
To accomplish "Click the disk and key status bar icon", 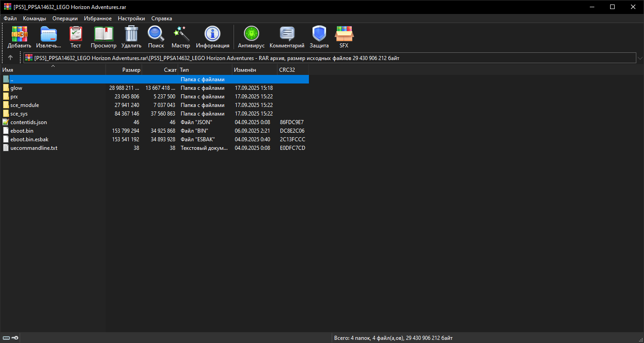I will tap(10, 338).
